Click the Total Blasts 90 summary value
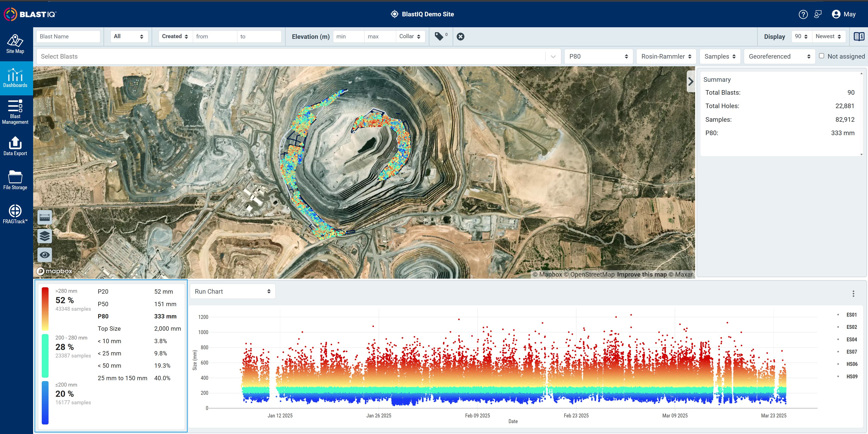868x434 pixels. pos(851,92)
